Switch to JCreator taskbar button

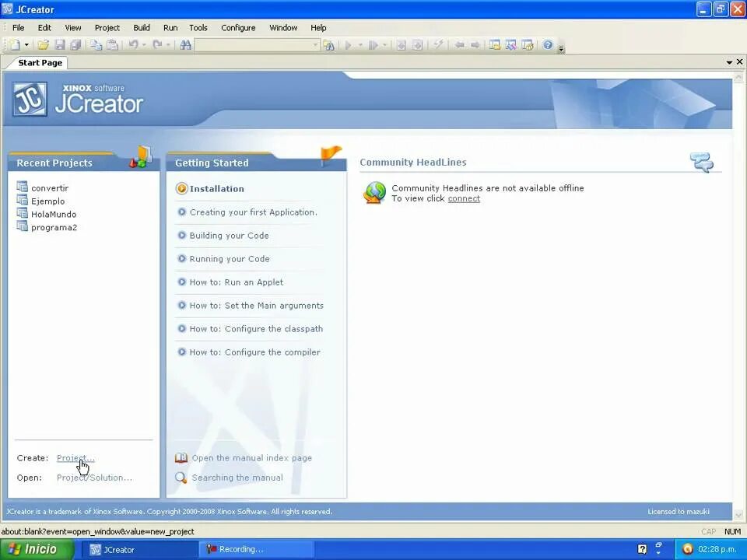point(139,550)
